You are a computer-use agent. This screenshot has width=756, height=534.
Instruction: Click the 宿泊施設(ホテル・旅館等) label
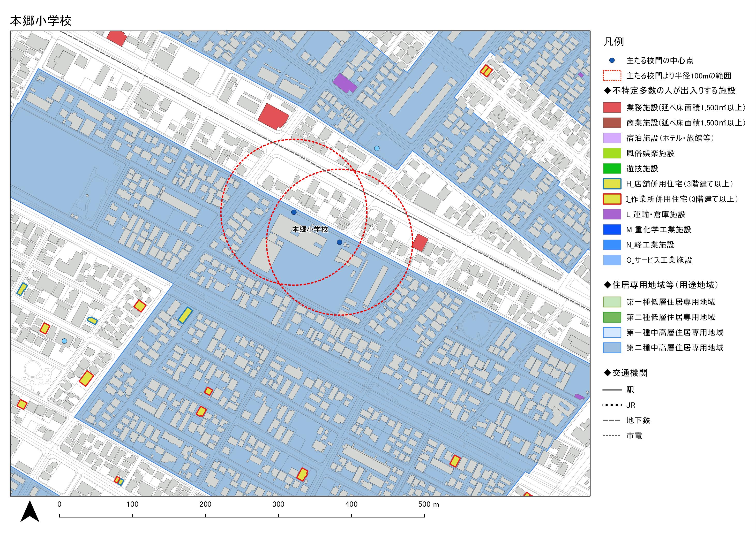click(x=670, y=138)
